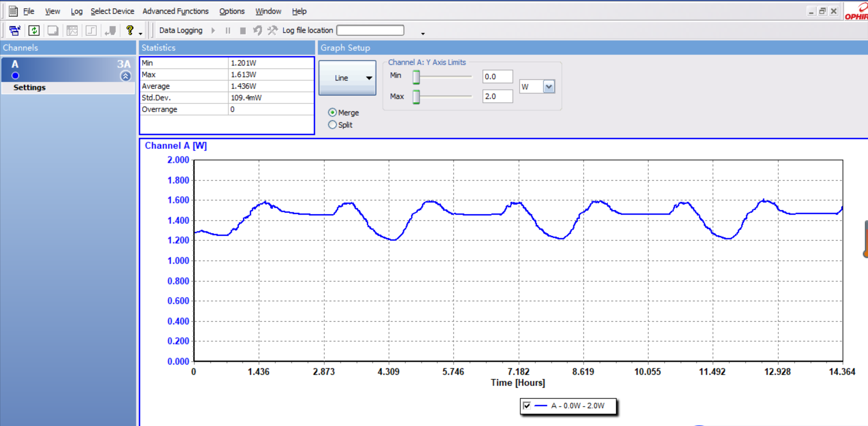The image size is (868, 426).
Task: Click the green refresh toolbar icon
Action: (34, 30)
